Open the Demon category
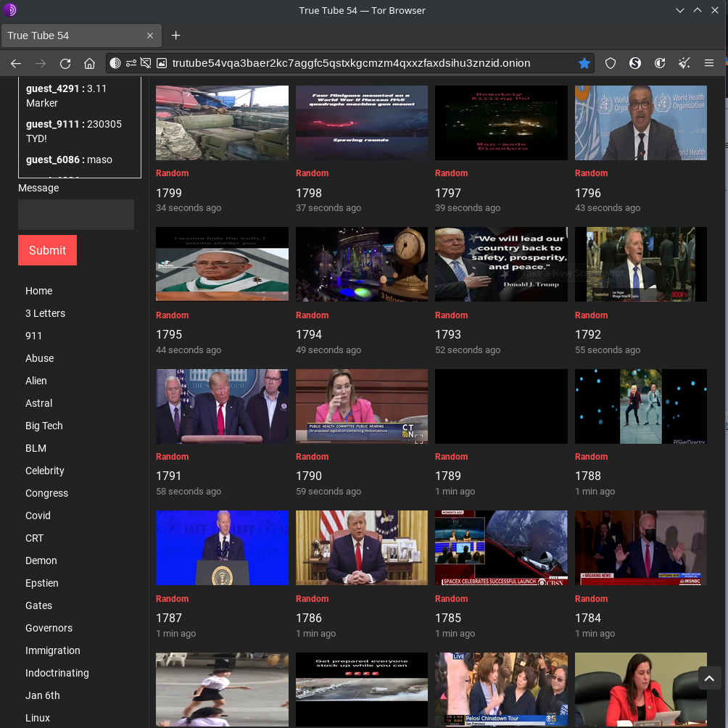 (x=41, y=561)
